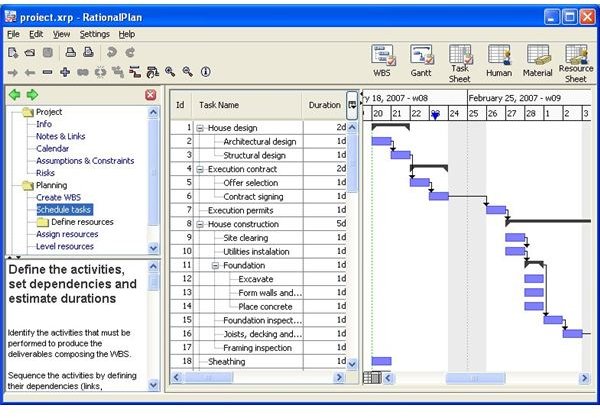
Task: Collapse the House construction task group
Action: coord(200,225)
